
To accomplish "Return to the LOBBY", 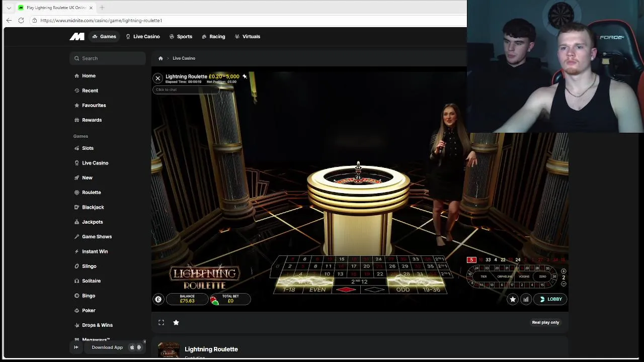I will click(550, 299).
